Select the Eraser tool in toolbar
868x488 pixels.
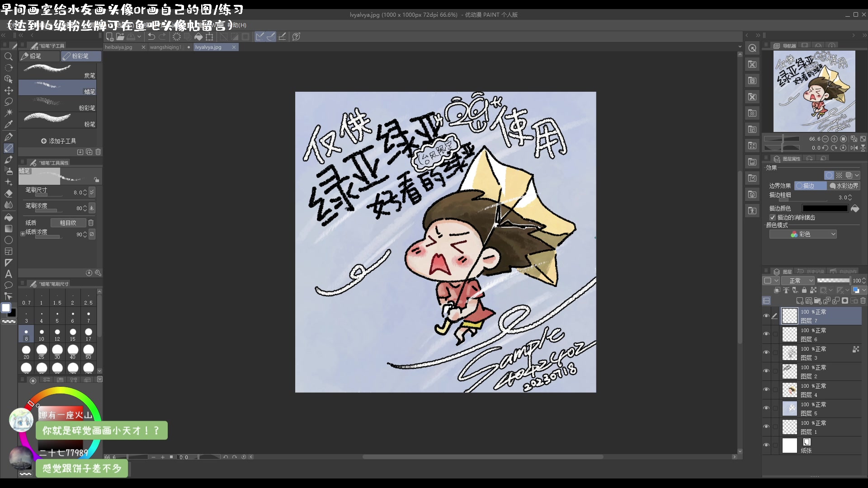tap(8, 193)
